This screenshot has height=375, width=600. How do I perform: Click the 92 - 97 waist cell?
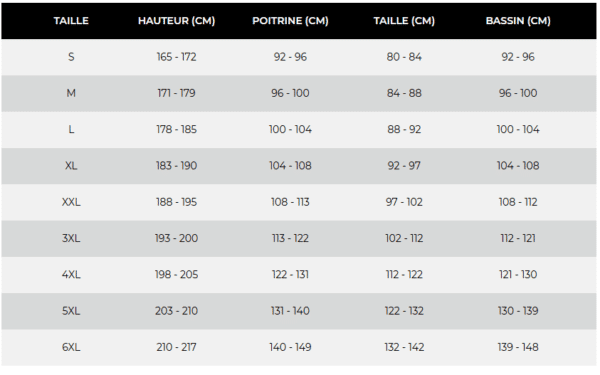[x=404, y=166]
